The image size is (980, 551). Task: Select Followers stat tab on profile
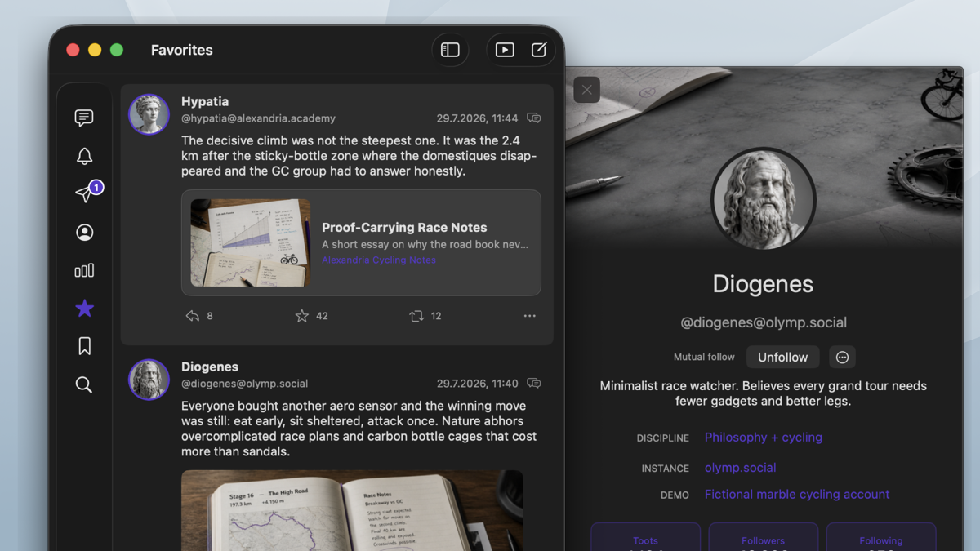(x=764, y=537)
